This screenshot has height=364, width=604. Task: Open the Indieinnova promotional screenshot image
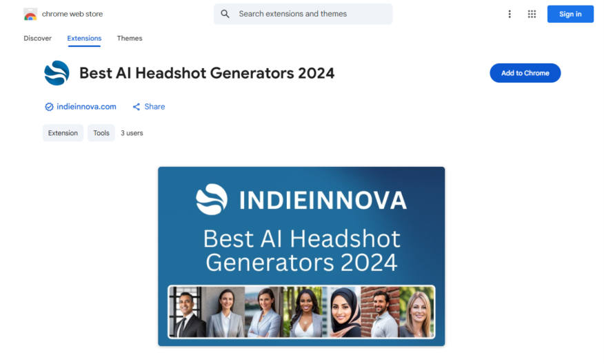301,256
